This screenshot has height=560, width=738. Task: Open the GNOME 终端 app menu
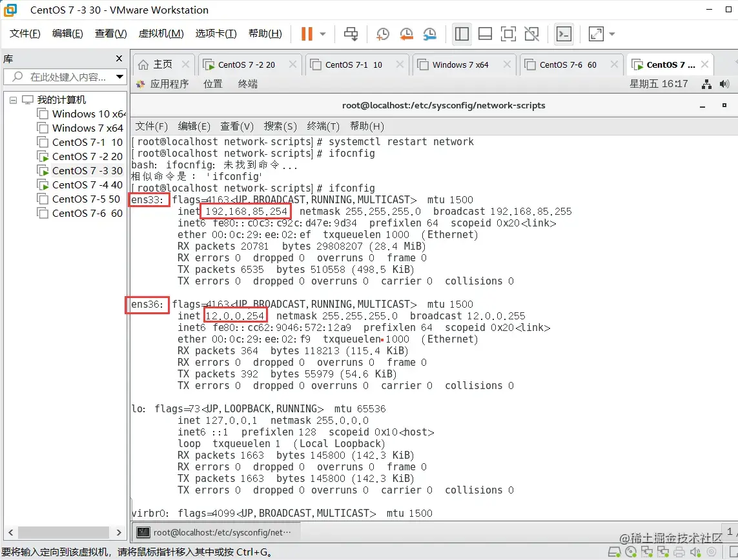coord(247,84)
